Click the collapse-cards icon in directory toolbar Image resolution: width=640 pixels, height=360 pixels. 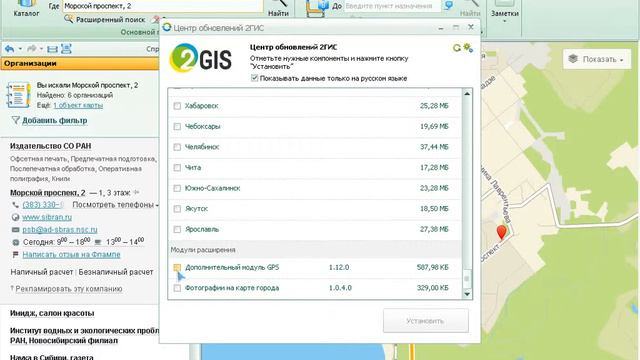click(x=52, y=49)
